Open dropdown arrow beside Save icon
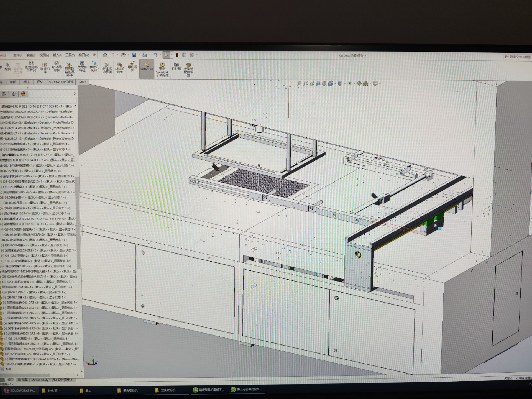The height and width of the screenshot is (399, 532). 139,55
